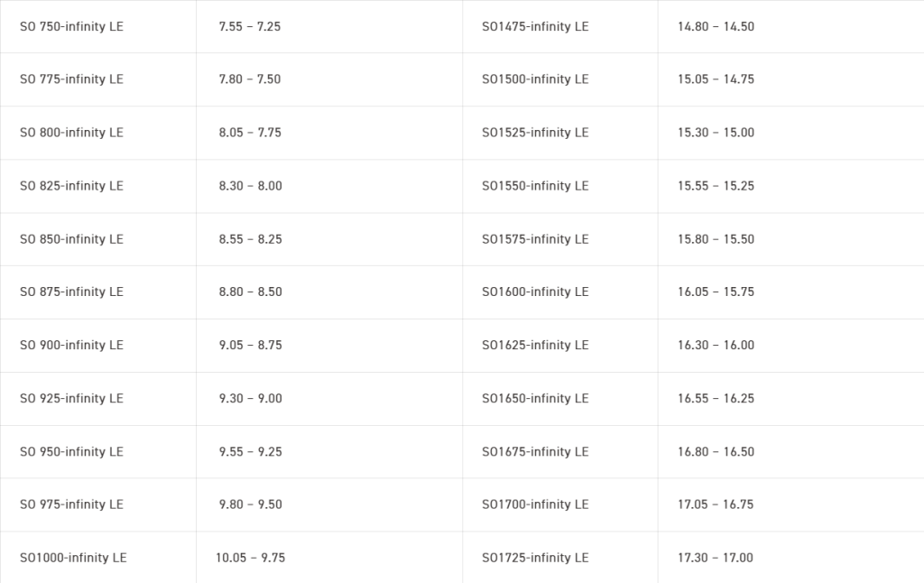924x583 pixels.
Task: Select the SO1725-infinity LE cell
Action: pos(535,558)
